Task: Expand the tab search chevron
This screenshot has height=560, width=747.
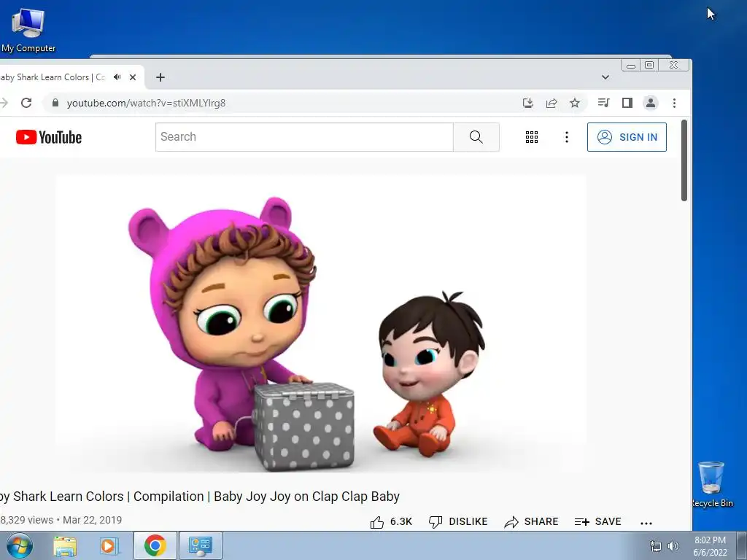Action: [x=605, y=77]
